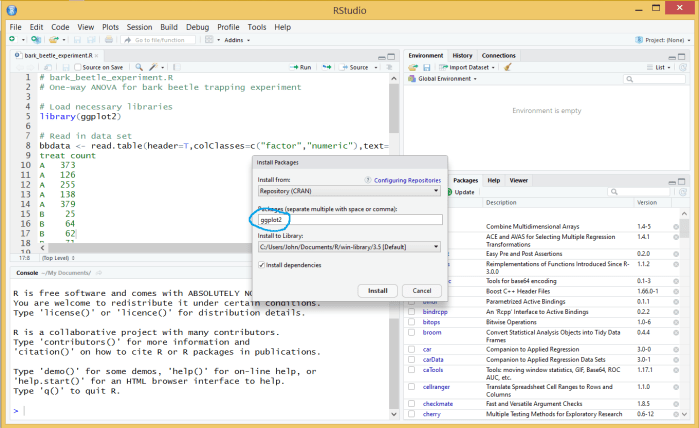Check the caTools package checkbox

tap(411, 370)
